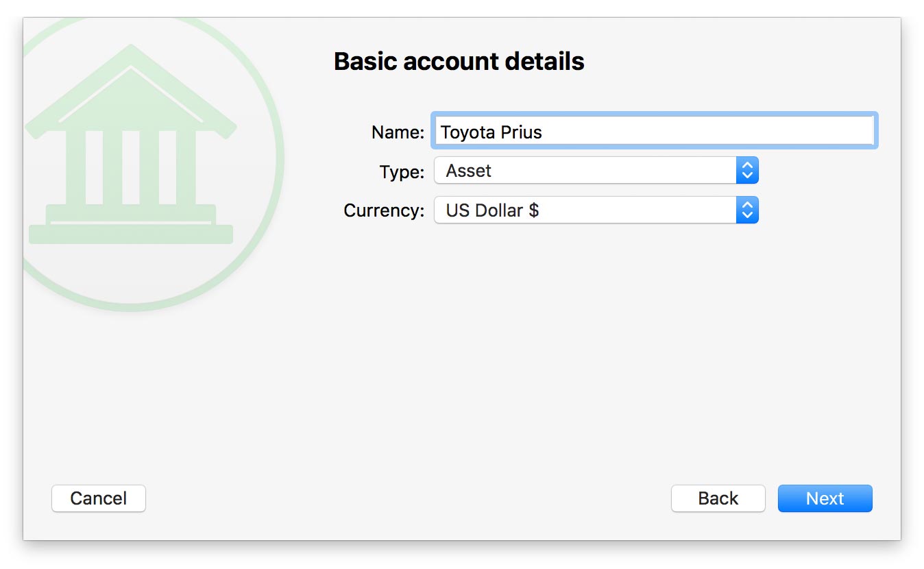
Task: Click the Name text field
Action: coord(654,132)
